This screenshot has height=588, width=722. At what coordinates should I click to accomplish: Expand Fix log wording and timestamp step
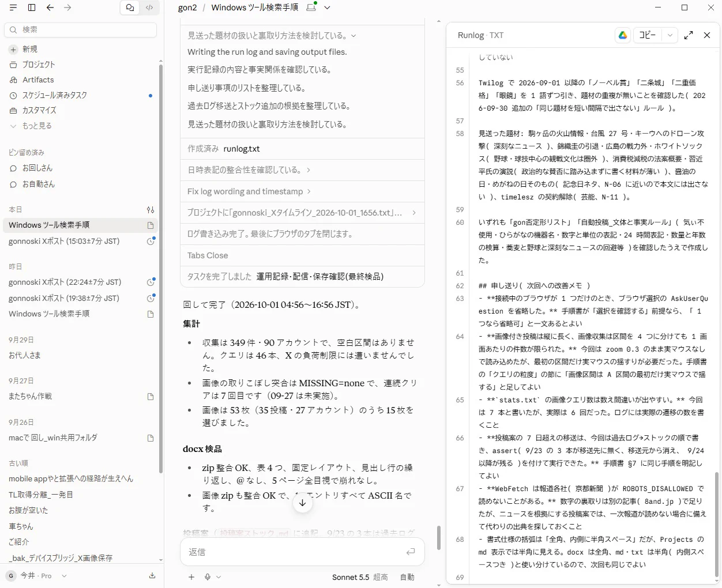303,191
